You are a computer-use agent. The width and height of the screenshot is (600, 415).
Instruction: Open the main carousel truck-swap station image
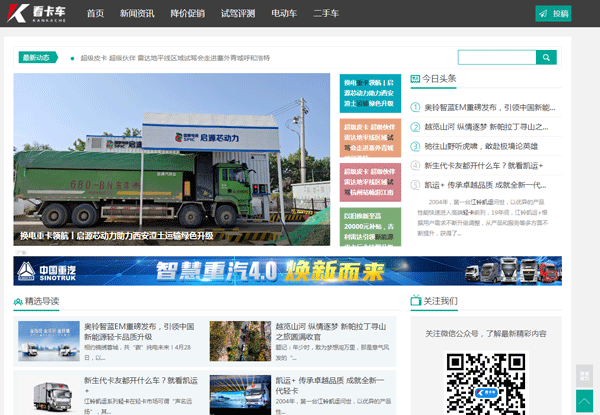click(x=171, y=159)
